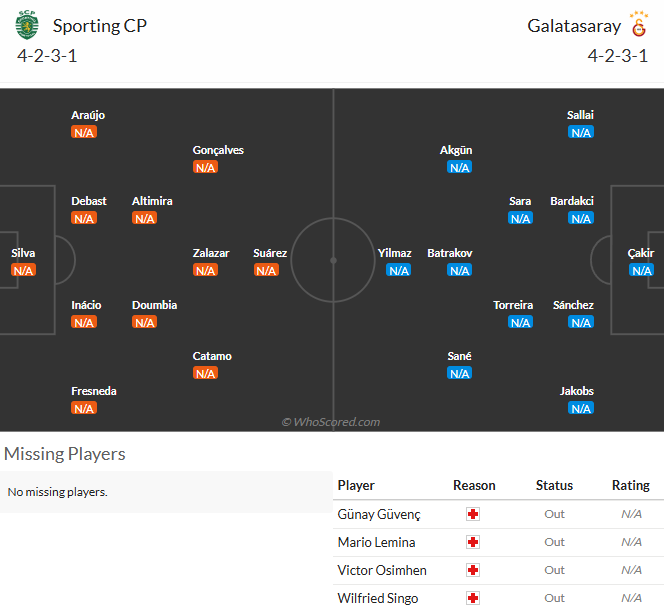Select player Gonçalves on the pitch
664x616 pixels.
pyautogui.click(x=218, y=150)
